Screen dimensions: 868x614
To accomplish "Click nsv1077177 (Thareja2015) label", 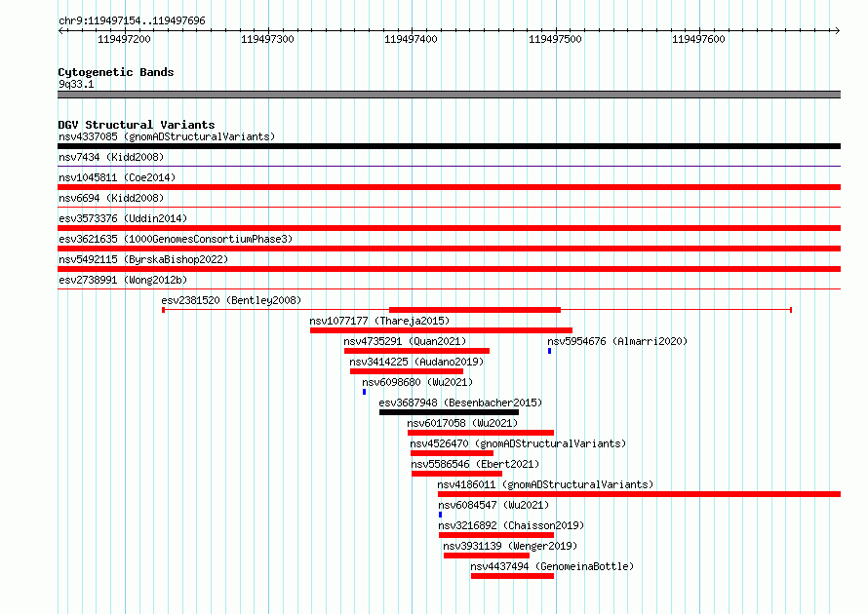I will click(379, 321).
